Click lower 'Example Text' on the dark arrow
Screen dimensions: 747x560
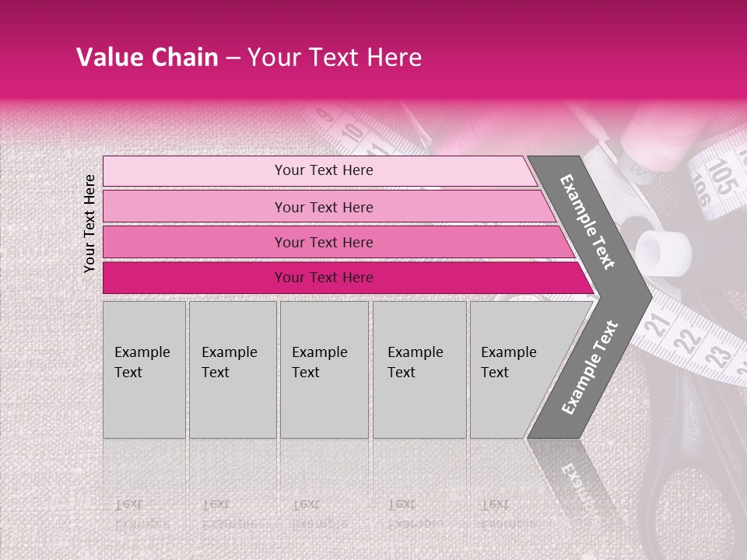(589, 368)
